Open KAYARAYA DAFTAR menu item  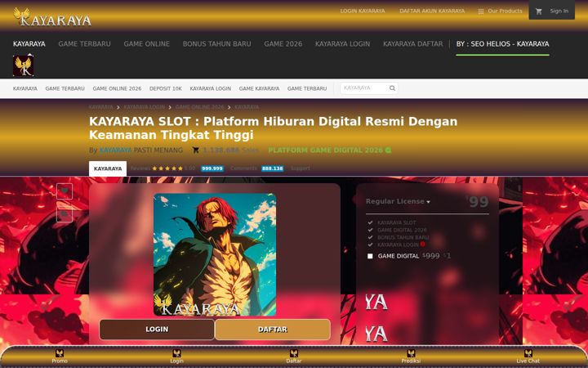point(413,44)
